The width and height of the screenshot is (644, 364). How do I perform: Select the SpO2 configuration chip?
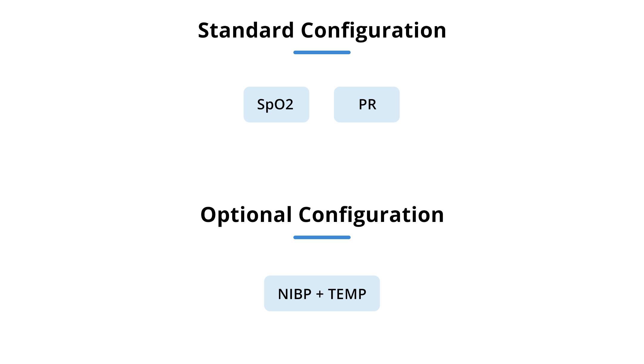tap(276, 105)
